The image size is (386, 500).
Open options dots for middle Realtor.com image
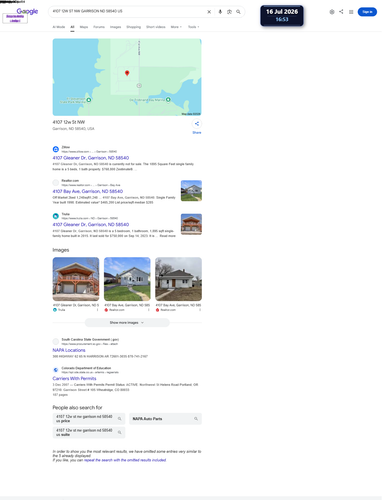coord(149,310)
